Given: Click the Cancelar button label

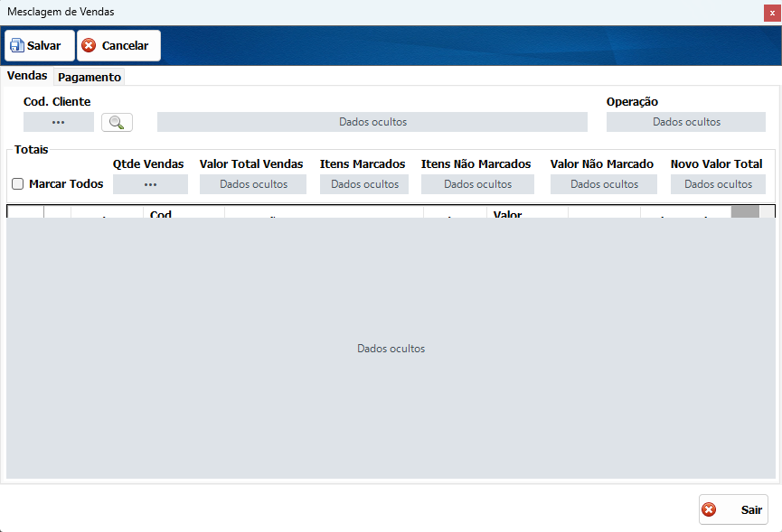Looking at the screenshot, I should click(x=125, y=45).
